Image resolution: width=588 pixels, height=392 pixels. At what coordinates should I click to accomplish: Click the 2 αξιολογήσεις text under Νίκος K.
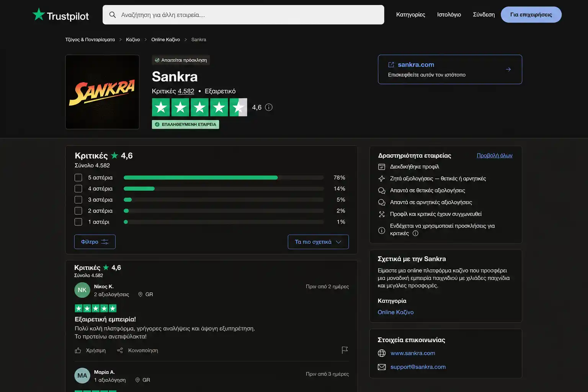point(111,294)
